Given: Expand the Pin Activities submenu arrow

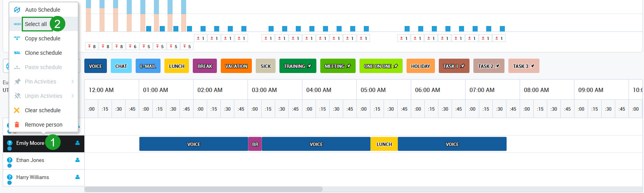Looking at the screenshot, I should (x=73, y=82).
